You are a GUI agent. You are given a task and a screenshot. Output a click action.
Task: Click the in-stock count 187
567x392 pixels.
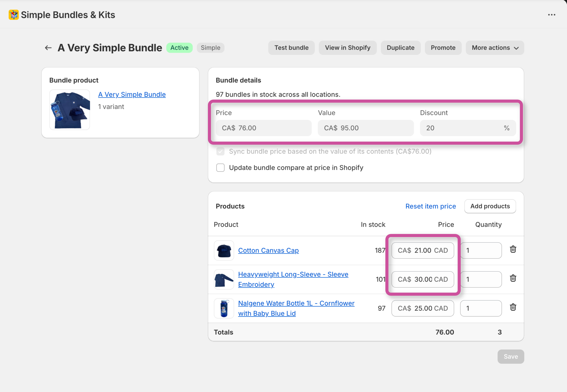(x=380, y=250)
